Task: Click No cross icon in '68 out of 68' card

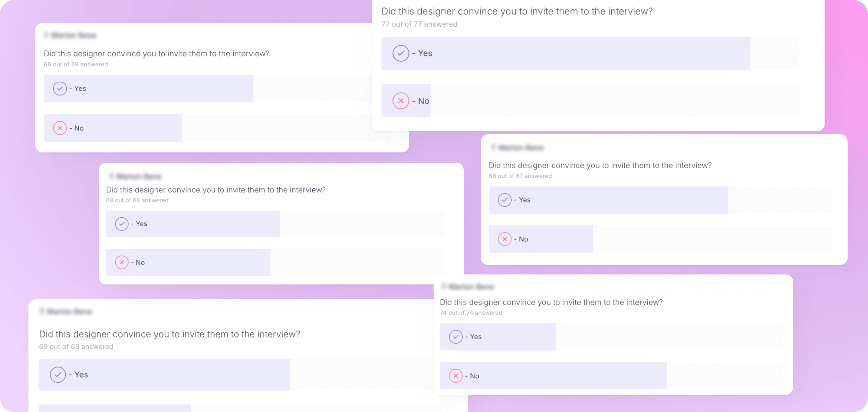Action: pos(122,263)
